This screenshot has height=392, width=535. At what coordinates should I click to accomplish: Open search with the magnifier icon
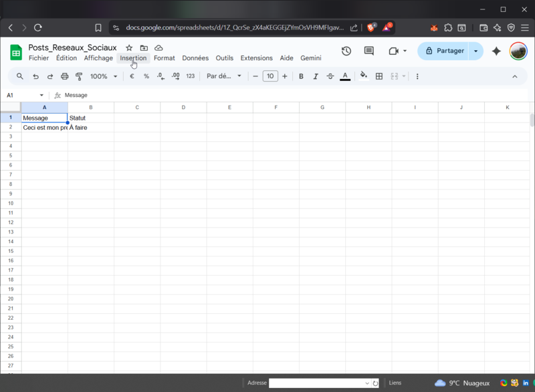[19, 76]
